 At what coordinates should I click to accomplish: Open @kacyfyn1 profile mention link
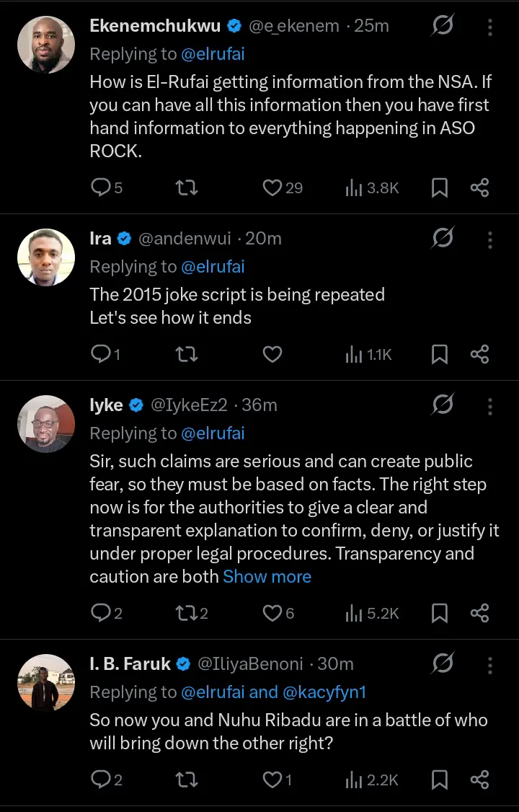(x=325, y=692)
